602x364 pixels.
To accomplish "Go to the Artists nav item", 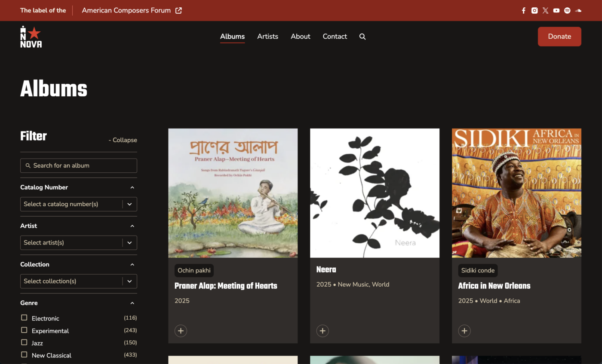I will click(x=268, y=37).
